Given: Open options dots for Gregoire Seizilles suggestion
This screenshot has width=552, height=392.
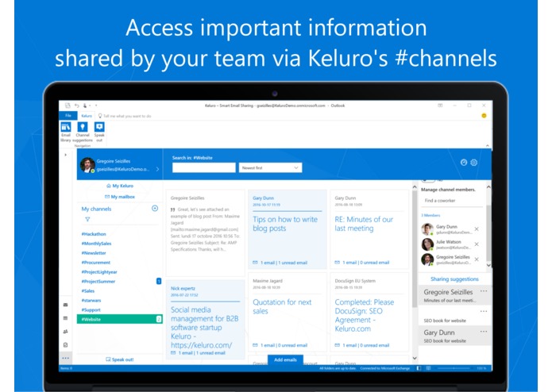Looking at the screenshot, I should coord(484,291).
